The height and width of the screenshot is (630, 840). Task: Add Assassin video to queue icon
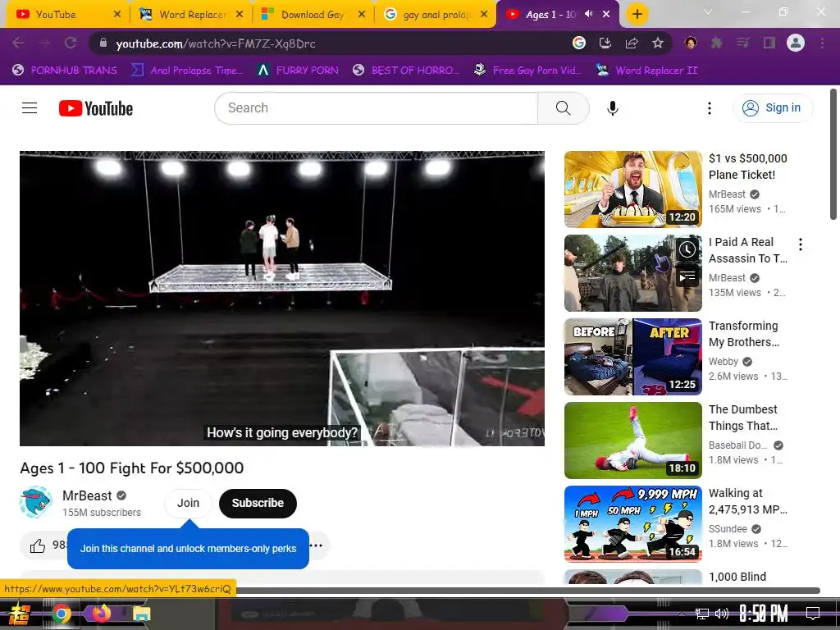(x=687, y=276)
